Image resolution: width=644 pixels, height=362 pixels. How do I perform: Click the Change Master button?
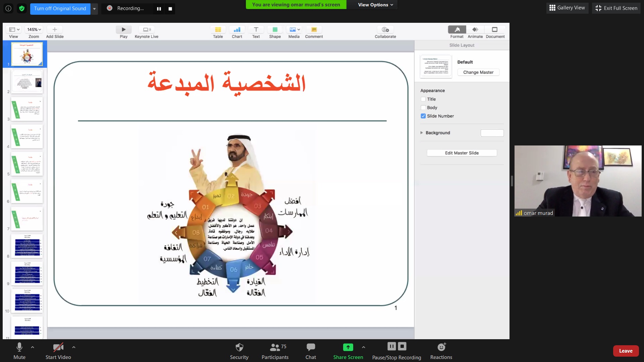point(478,72)
